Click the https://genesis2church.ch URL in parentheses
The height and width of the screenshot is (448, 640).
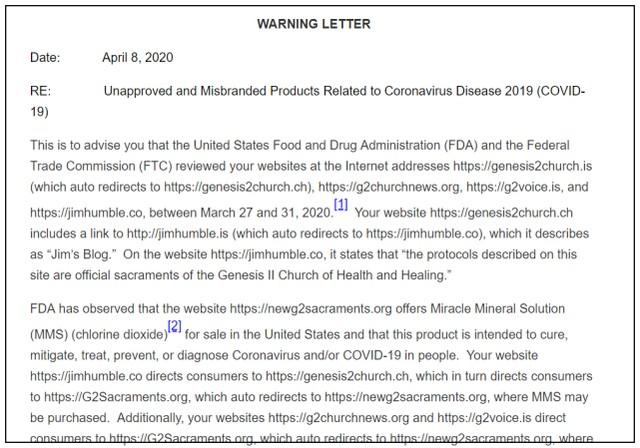click(x=236, y=187)
